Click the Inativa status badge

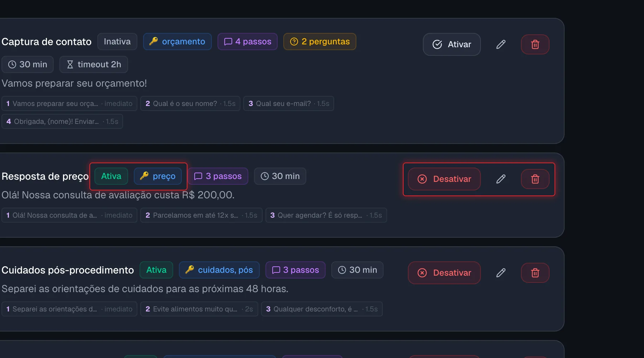[x=117, y=42]
